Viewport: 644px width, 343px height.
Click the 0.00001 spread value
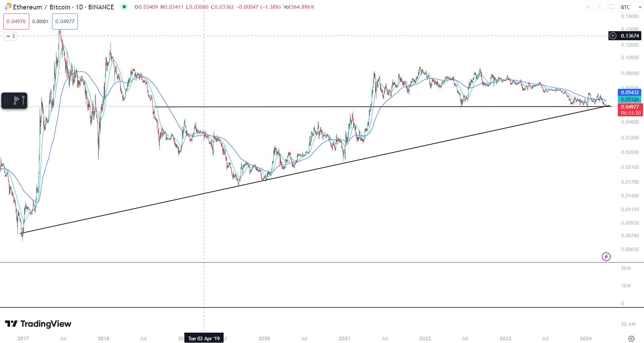click(x=41, y=21)
